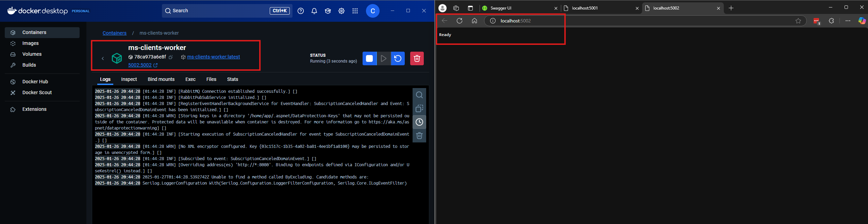Switch to the Inspect tab
This screenshot has width=868, height=224.
pos(129,79)
